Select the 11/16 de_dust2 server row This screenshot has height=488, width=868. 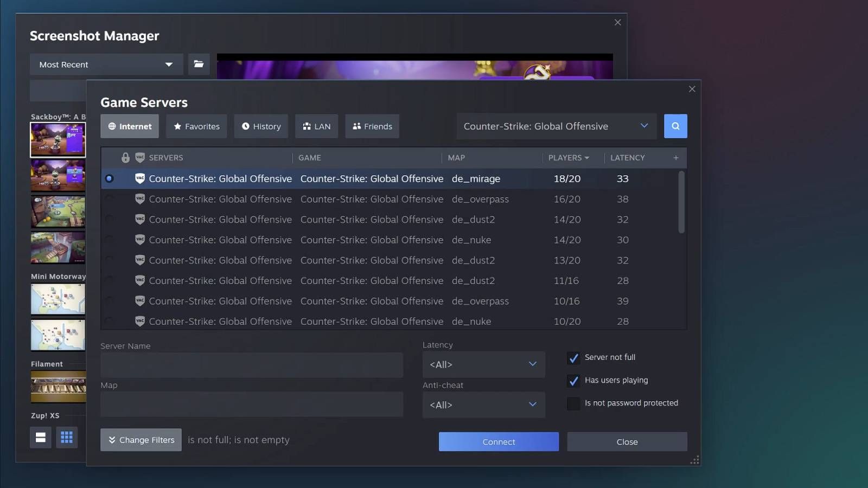click(x=390, y=280)
